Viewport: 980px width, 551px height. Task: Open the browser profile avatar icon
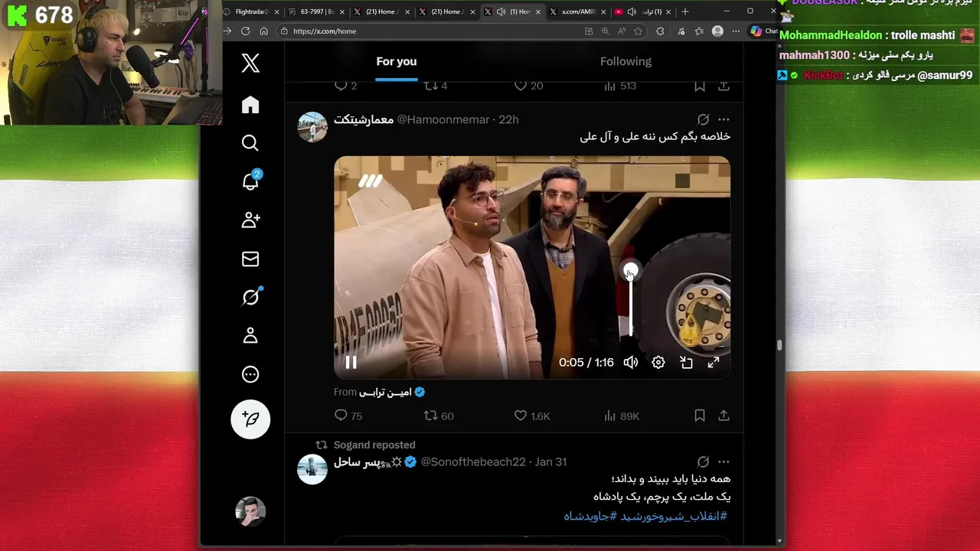[717, 31]
